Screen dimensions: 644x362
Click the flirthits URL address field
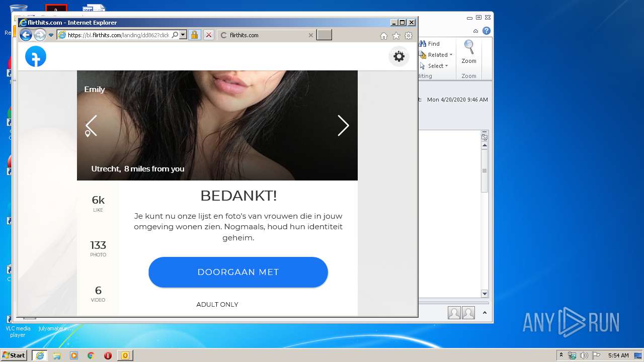119,35
